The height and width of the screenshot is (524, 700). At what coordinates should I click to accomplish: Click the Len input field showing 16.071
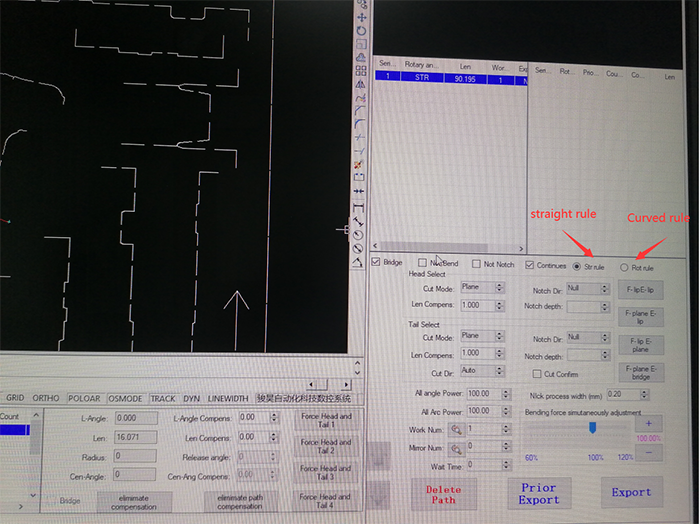pos(136,437)
